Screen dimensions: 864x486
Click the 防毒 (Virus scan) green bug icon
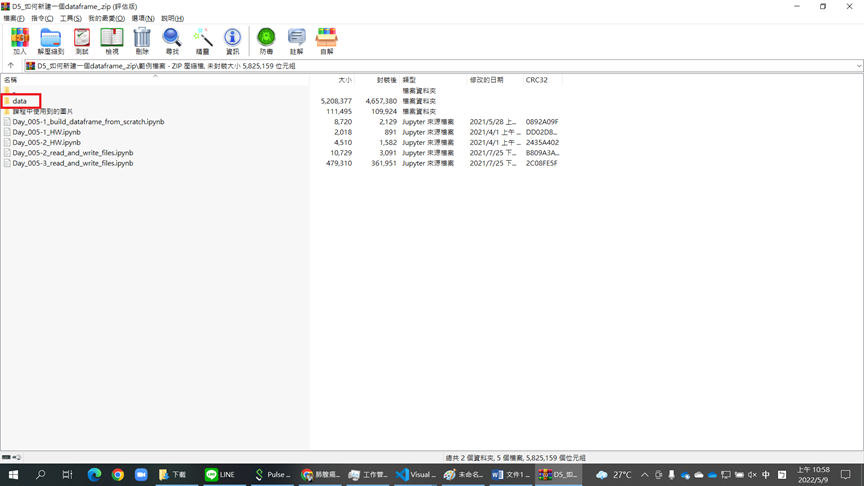click(x=266, y=41)
